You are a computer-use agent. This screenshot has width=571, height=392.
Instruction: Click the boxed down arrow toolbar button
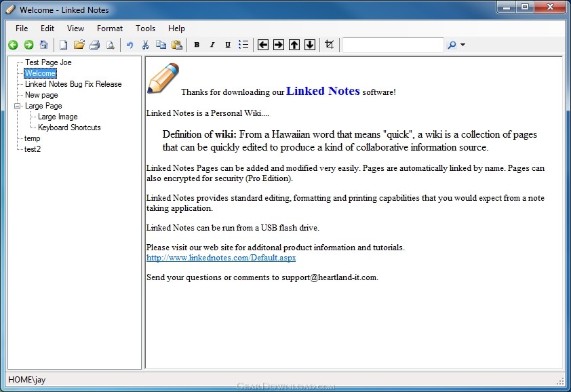pos(310,45)
